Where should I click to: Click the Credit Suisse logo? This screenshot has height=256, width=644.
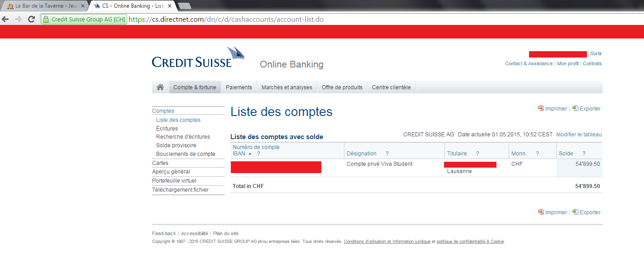click(198, 57)
